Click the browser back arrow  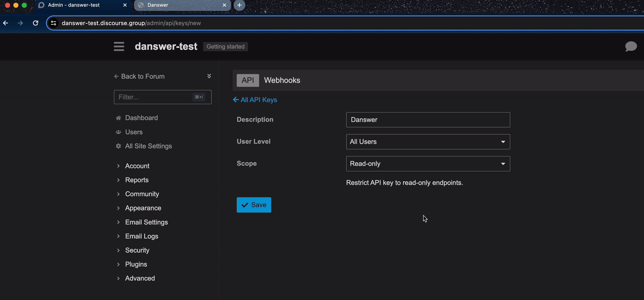tap(6, 23)
